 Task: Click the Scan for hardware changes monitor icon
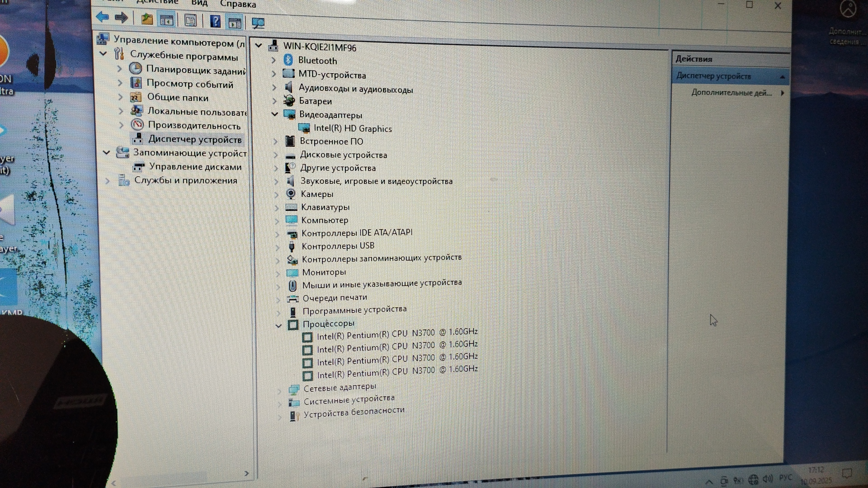tap(258, 23)
